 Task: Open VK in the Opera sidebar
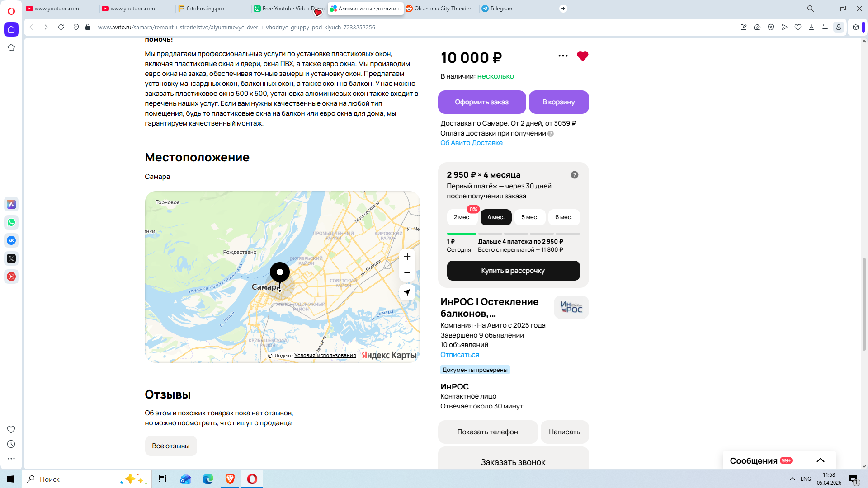pyautogui.click(x=11, y=240)
